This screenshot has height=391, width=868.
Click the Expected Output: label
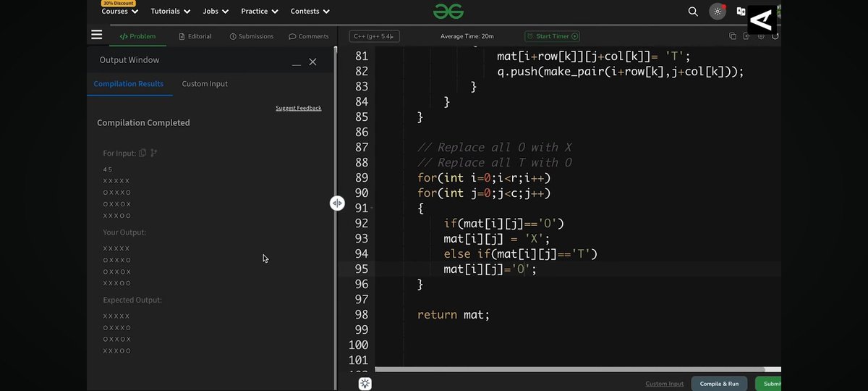pos(132,300)
